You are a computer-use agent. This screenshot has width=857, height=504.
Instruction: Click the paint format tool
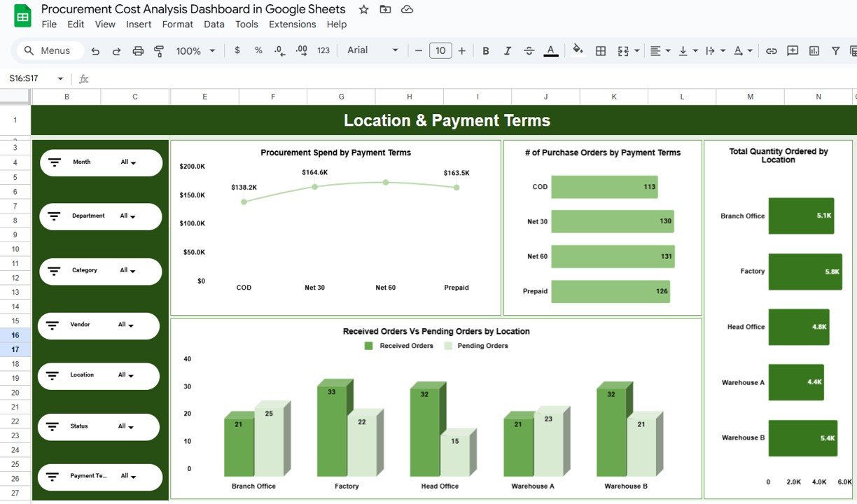point(158,50)
